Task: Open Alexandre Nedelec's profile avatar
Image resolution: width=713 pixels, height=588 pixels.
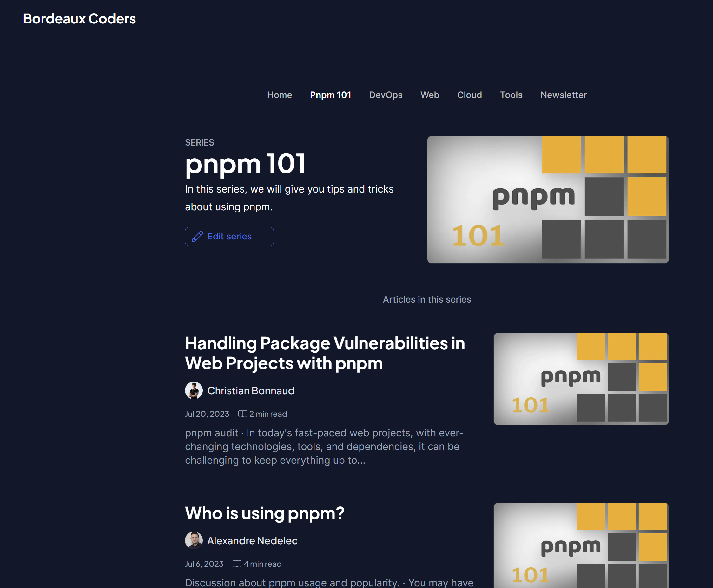Action: pos(194,540)
